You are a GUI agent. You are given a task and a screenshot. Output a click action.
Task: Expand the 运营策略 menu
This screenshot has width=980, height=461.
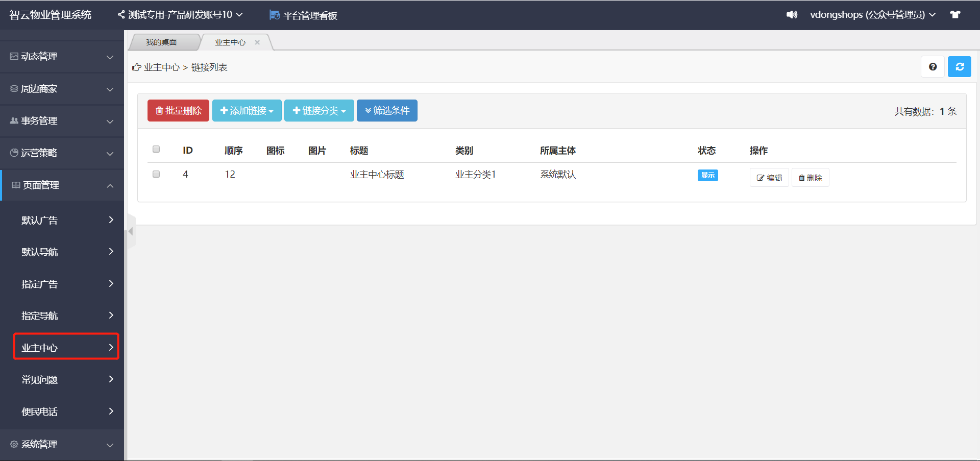click(x=62, y=153)
